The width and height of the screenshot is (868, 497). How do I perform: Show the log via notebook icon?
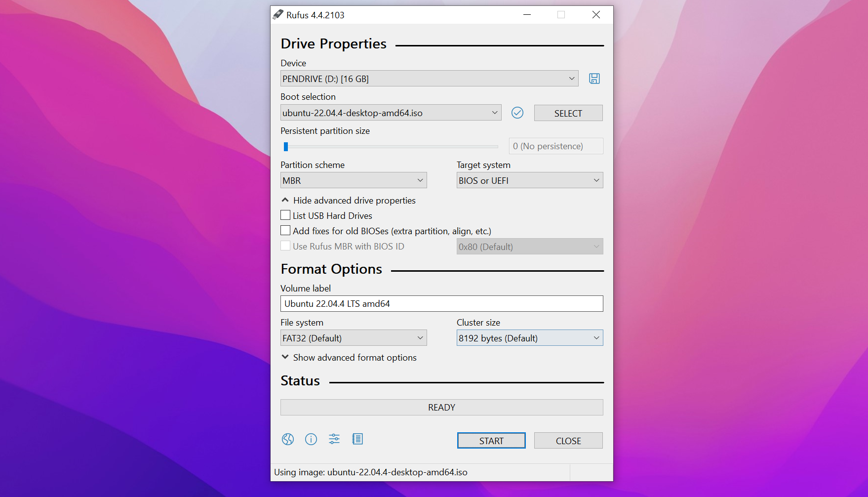[x=357, y=439]
